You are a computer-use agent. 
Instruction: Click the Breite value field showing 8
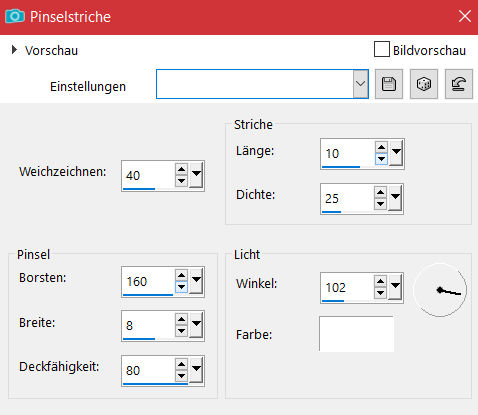148,326
